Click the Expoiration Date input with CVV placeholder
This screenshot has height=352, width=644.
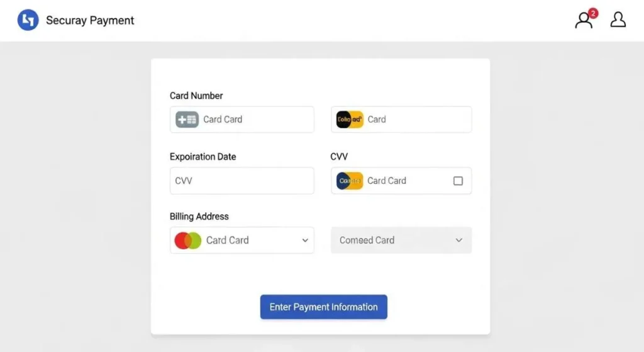[241, 181]
